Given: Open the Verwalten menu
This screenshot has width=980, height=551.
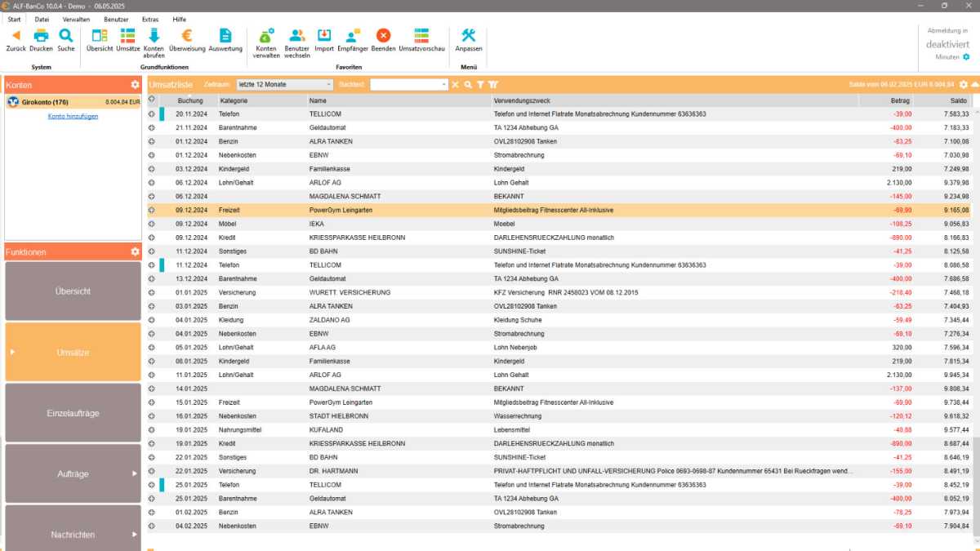Looking at the screenshot, I should click(x=76, y=19).
